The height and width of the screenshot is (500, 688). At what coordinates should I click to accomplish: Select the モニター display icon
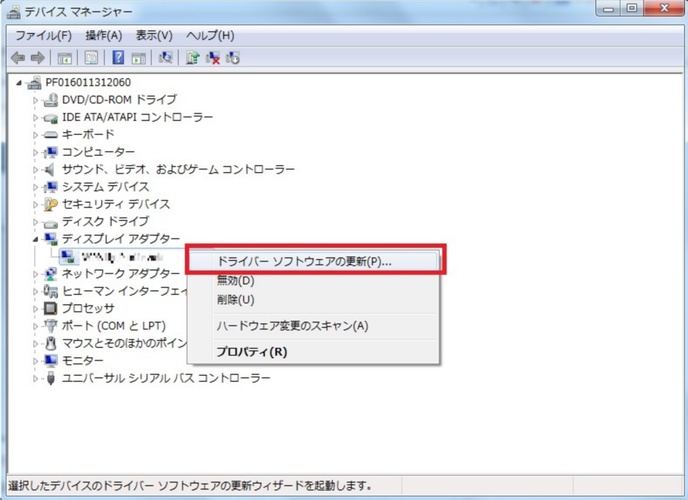tap(50, 361)
